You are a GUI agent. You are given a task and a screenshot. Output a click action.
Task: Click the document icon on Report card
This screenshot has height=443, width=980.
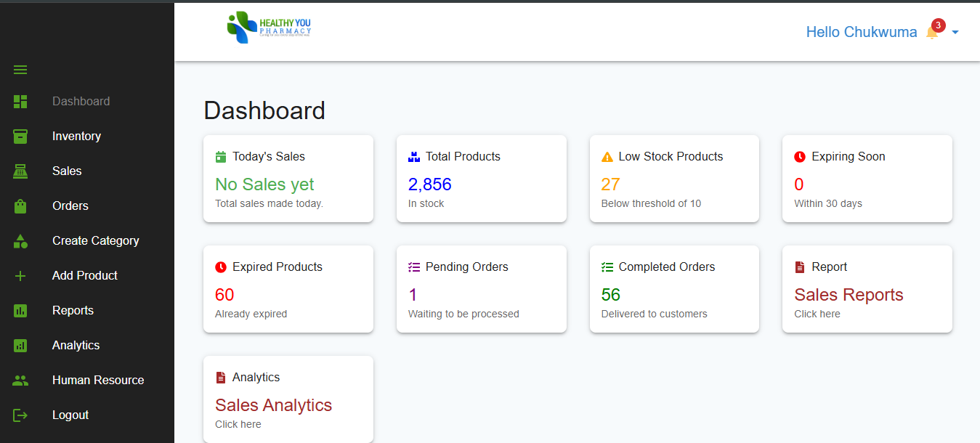click(x=800, y=267)
